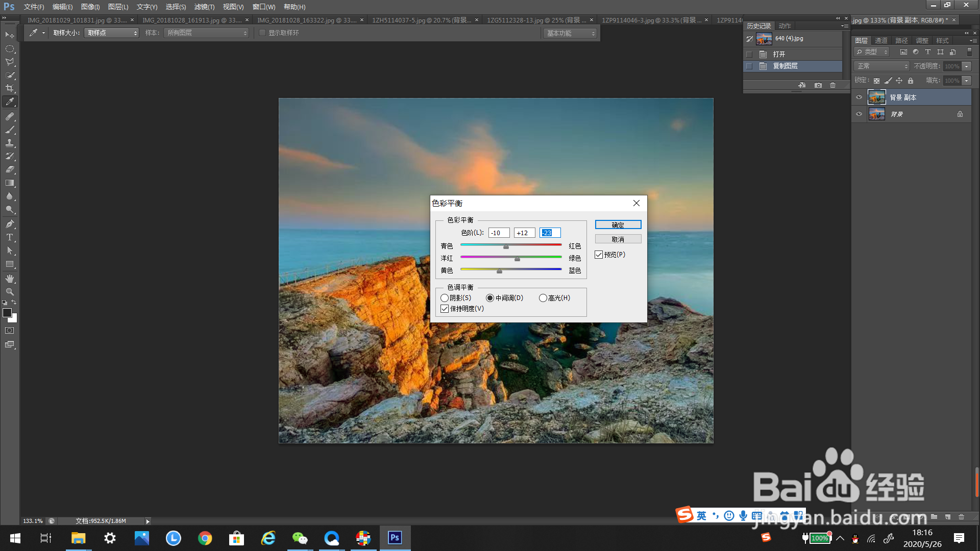Select the Gradient tool
Image resolution: width=980 pixels, height=551 pixels.
tap(10, 183)
